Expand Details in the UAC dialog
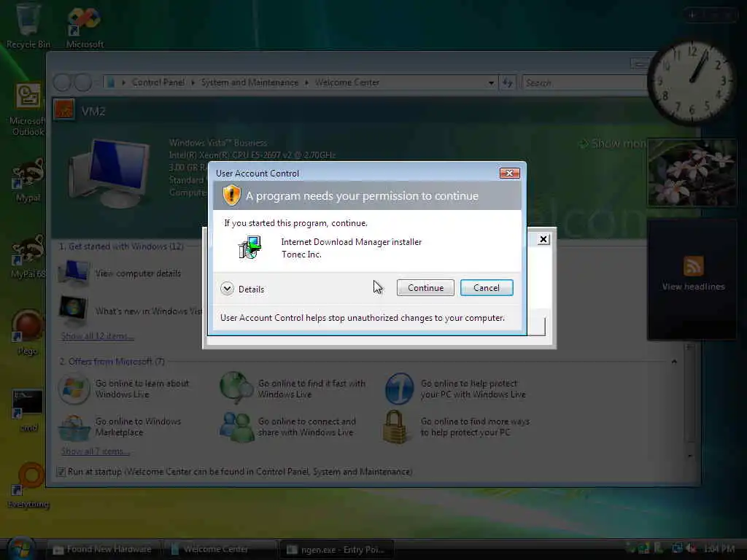The image size is (747, 560). (242, 289)
